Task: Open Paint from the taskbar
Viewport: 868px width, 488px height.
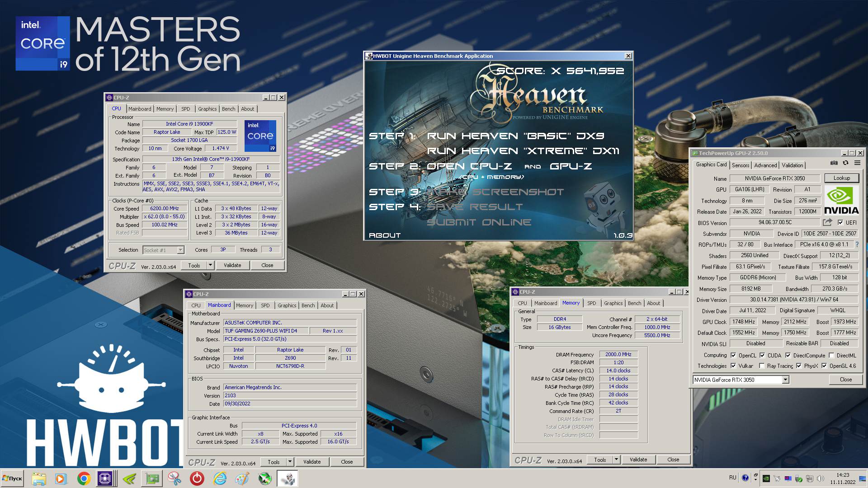Action: [242, 479]
